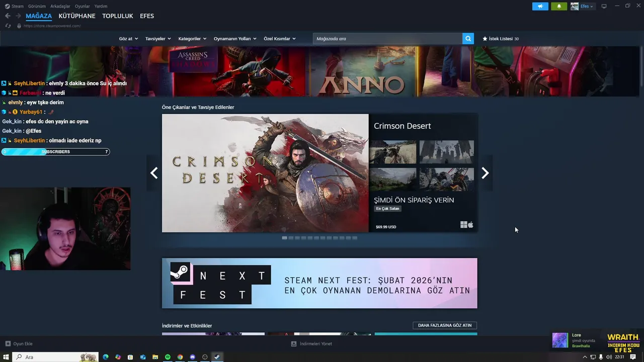The width and height of the screenshot is (644, 362).
Task: Click the microphone tray icon
Action: 601,357
